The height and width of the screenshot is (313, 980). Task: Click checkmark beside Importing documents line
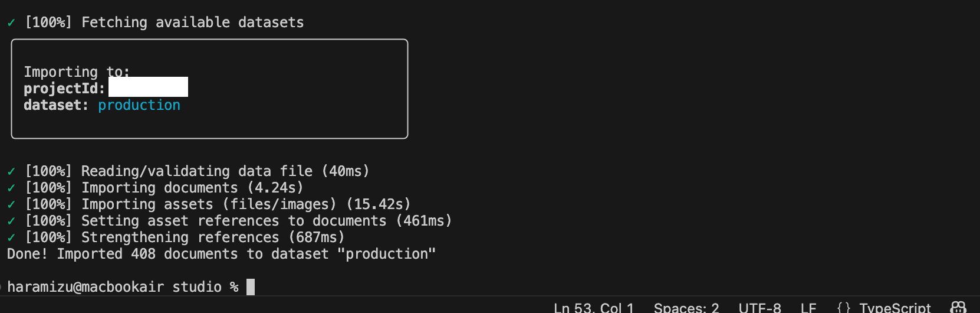pos(11,188)
